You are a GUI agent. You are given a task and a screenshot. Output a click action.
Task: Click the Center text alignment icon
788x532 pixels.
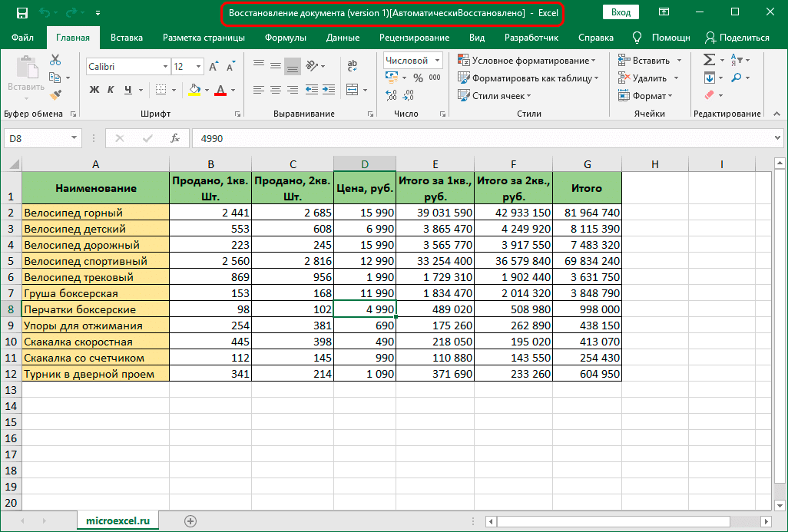[275, 90]
